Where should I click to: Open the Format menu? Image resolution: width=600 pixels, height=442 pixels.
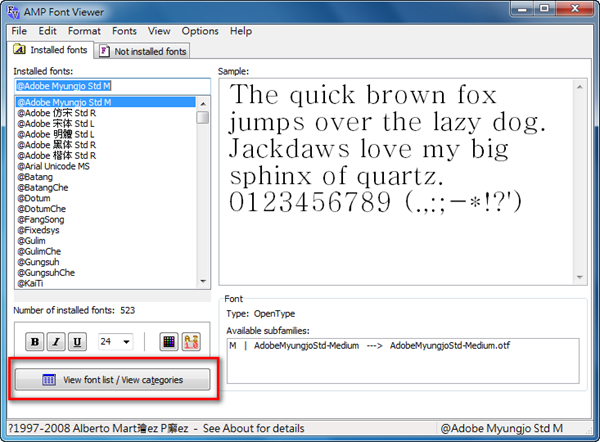84,31
